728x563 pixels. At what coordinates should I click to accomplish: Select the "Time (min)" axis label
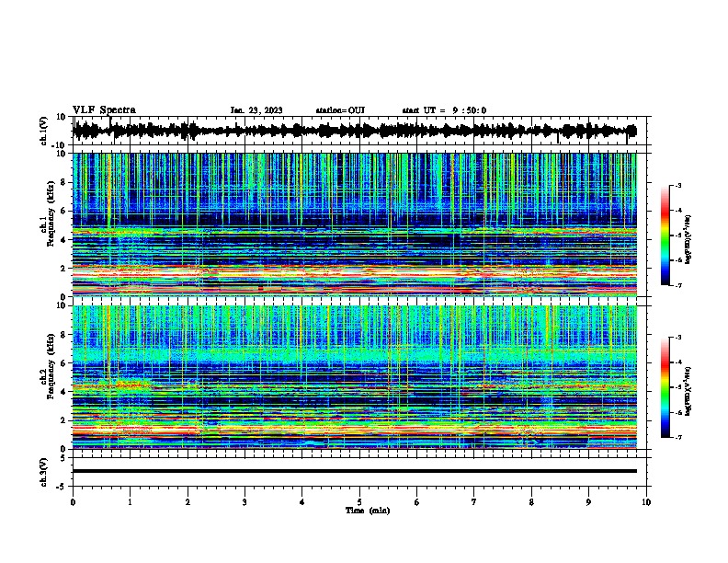368,511
